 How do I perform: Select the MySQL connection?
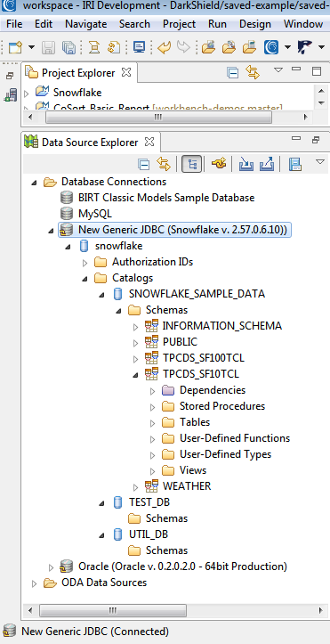[x=95, y=214]
